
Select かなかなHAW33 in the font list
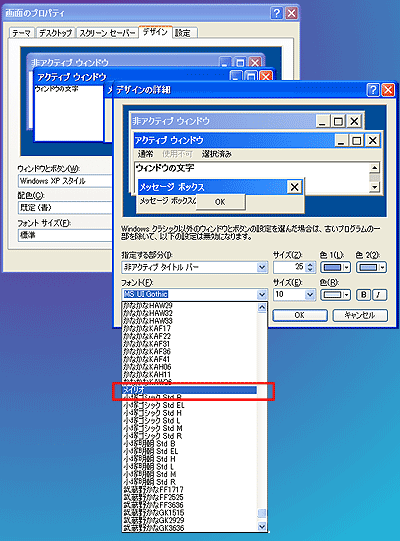(x=189, y=321)
